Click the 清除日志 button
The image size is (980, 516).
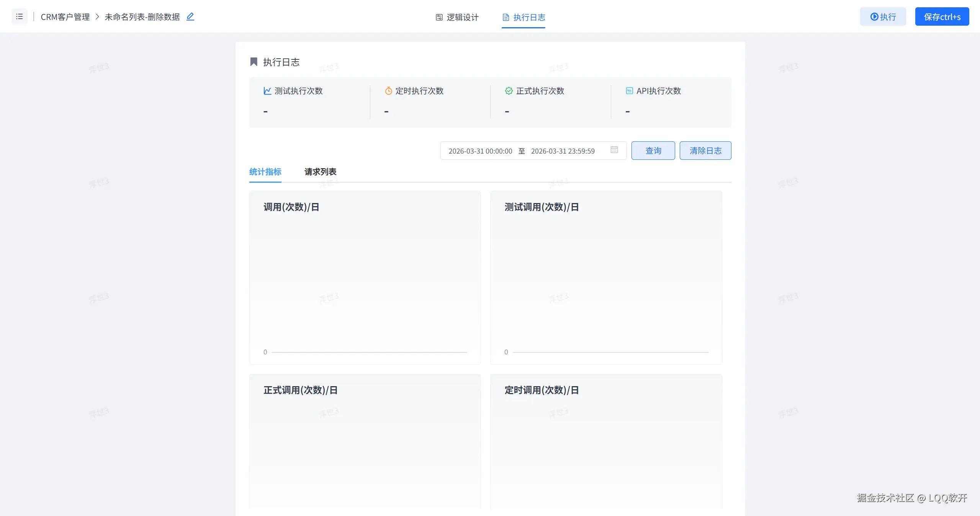(705, 151)
